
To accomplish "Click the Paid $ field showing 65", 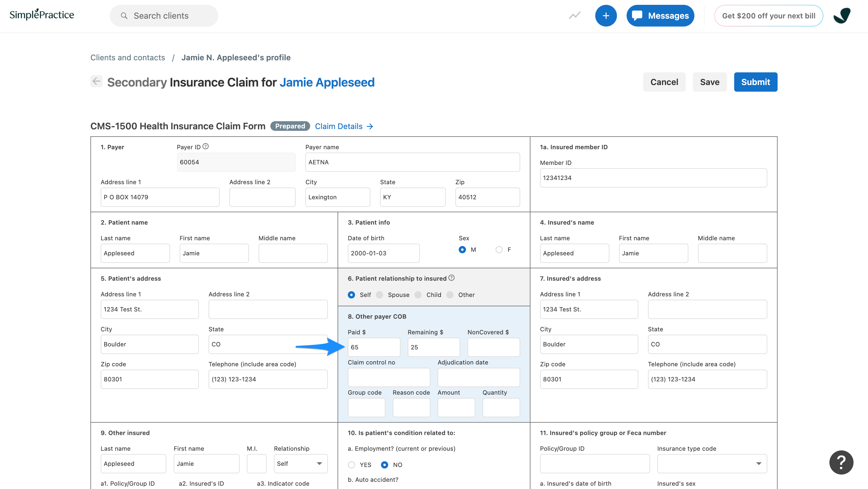I will 374,347.
